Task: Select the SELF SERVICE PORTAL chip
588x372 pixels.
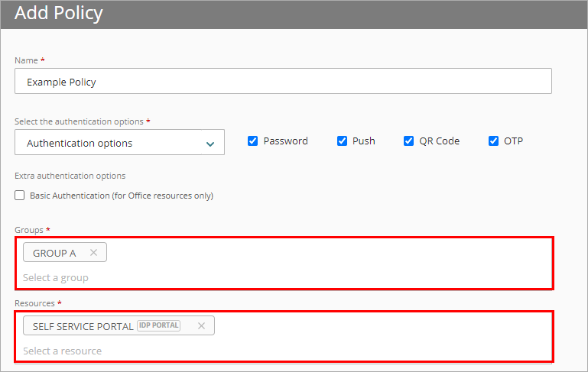Action: [x=83, y=326]
